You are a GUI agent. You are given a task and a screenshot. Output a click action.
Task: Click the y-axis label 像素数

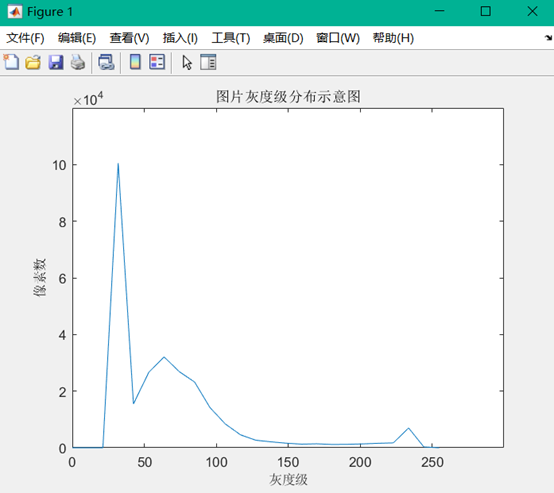(40, 278)
